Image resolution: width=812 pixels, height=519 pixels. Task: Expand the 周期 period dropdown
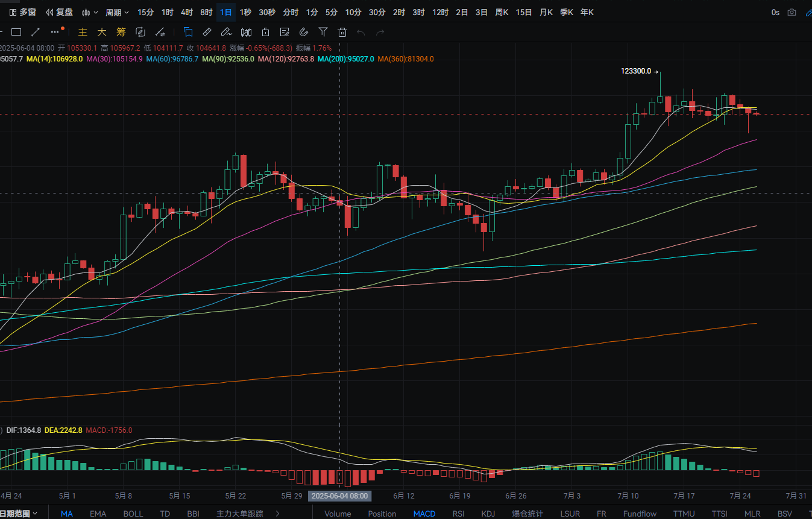(117, 12)
